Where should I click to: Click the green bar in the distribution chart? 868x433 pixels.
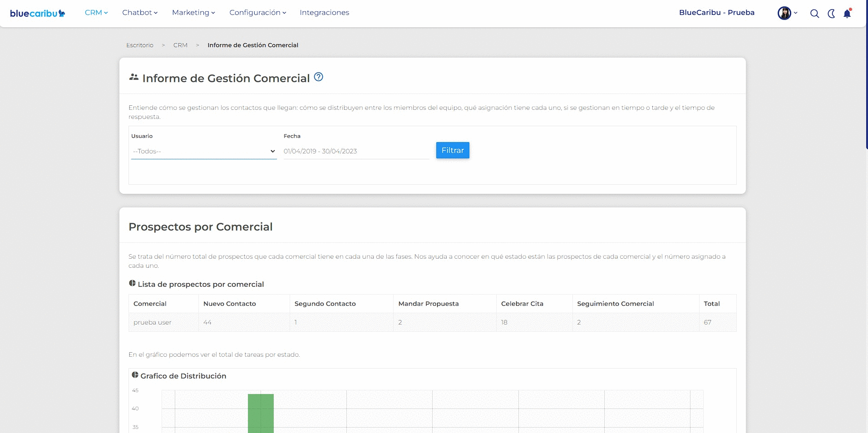[261, 413]
